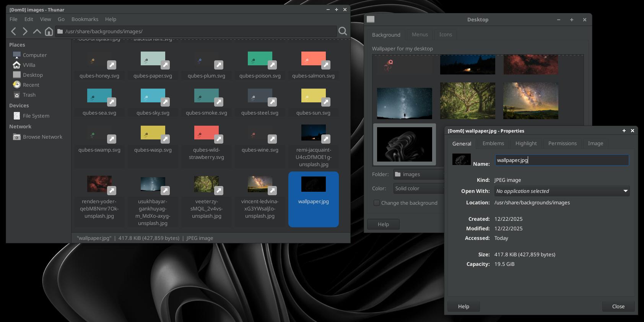Switch to the Permissions tab
644x322 pixels.
pos(562,143)
